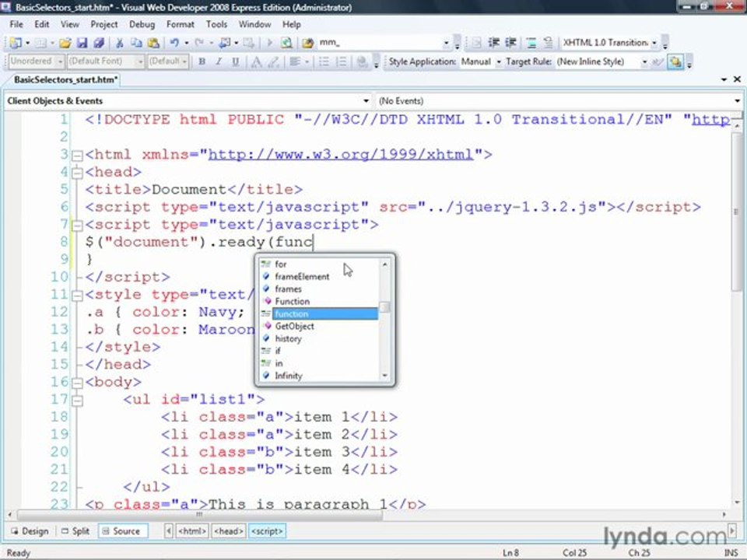The width and height of the screenshot is (747, 560).
Task: Click the Save All icon
Action: tap(99, 43)
